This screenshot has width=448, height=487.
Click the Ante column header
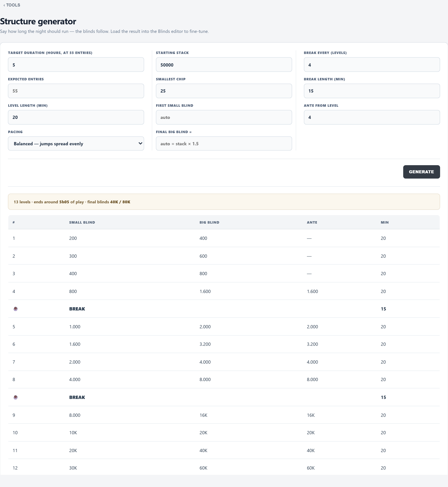point(312,222)
